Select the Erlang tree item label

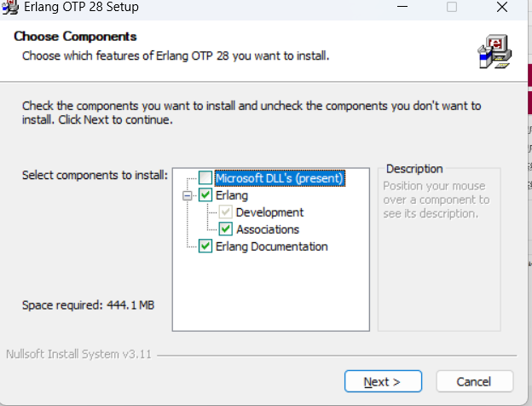pyautogui.click(x=232, y=195)
